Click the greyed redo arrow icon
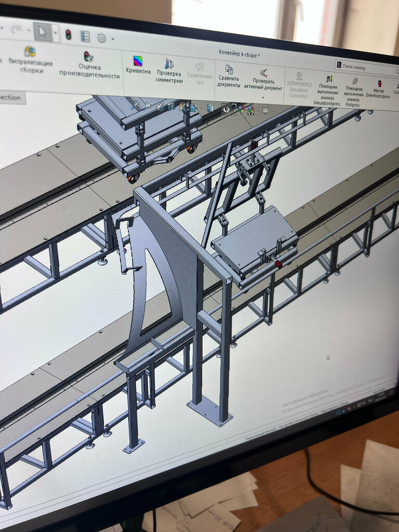The image size is (399, 532). pyautogui.click(x=16, y=29)
